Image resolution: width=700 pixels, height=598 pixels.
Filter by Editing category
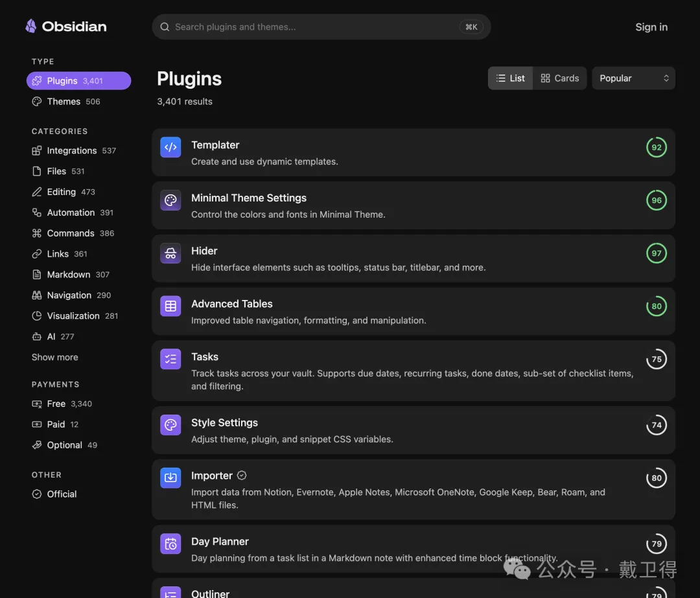click(x=64, y=192)
